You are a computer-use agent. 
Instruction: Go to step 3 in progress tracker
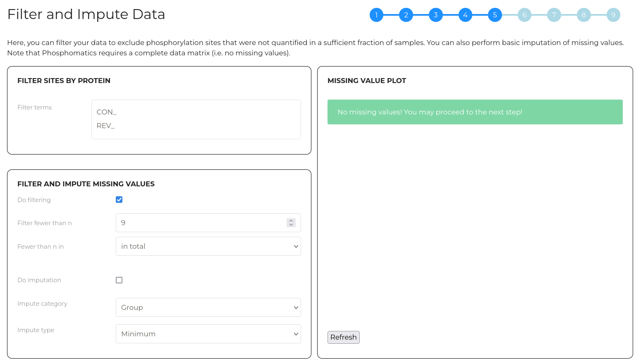435,15
